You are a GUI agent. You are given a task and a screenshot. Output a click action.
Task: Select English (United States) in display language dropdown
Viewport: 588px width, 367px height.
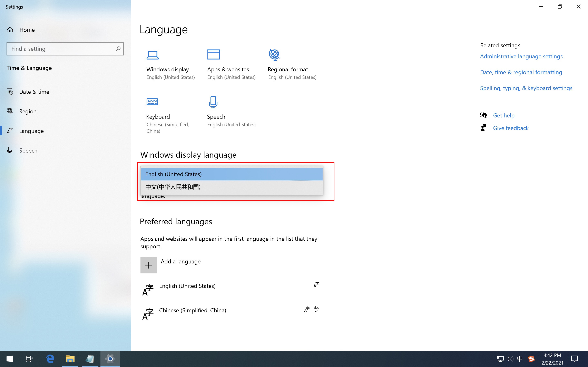[173, 174]
